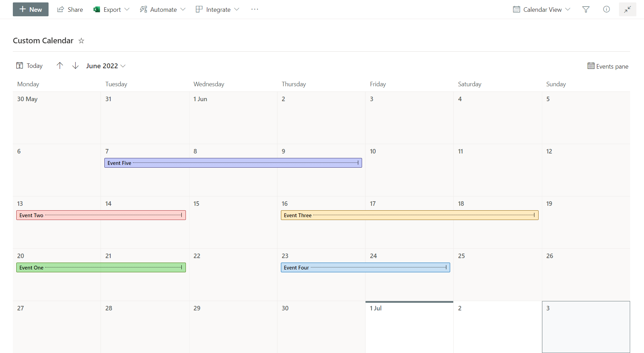Expand the Export dropdown menu
This screenshot has height=353, width=644.
tap(111, 9)
